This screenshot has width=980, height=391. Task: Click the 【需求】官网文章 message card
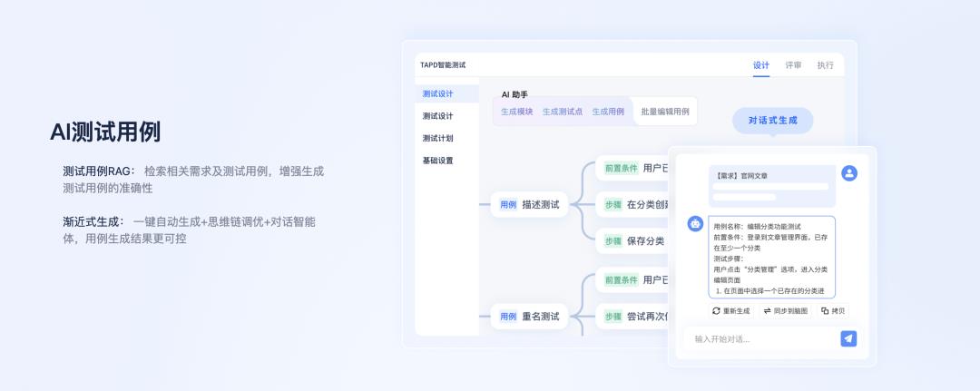point(772,186)
